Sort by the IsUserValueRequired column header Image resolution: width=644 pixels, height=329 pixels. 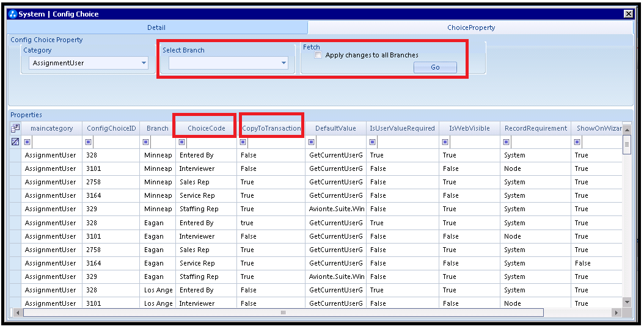(x=403, y=128)
